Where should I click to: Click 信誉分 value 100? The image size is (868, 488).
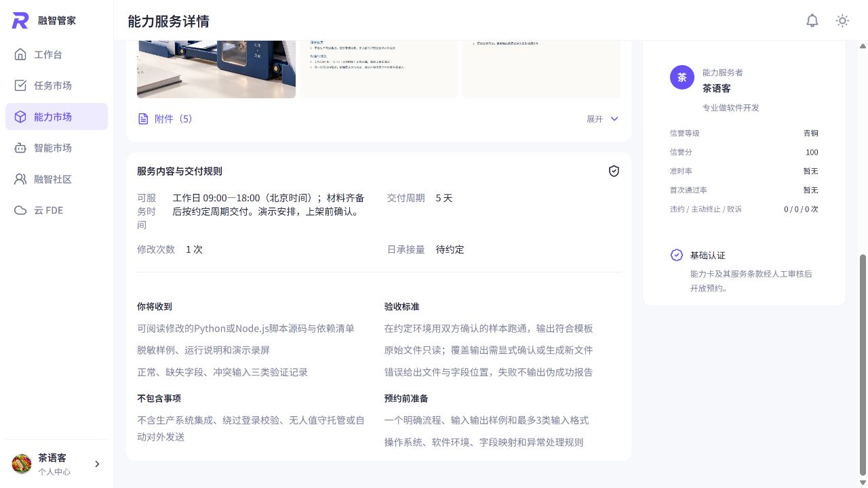pyautogui.click(x=812, y=152)
